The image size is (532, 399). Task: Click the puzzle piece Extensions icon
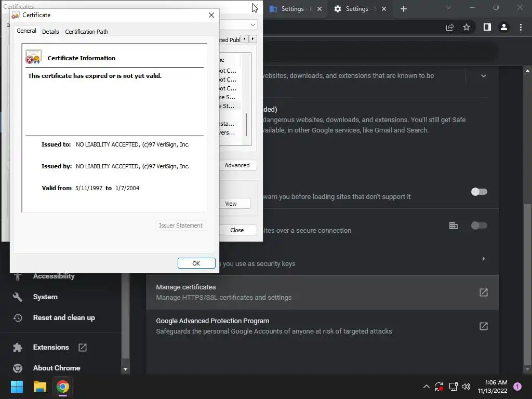18,348
